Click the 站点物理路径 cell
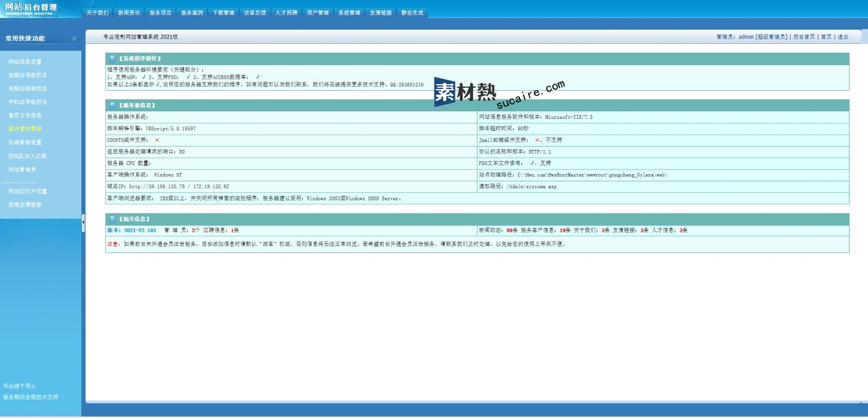The height and width of the screenshot is (418, 868). 663,175
